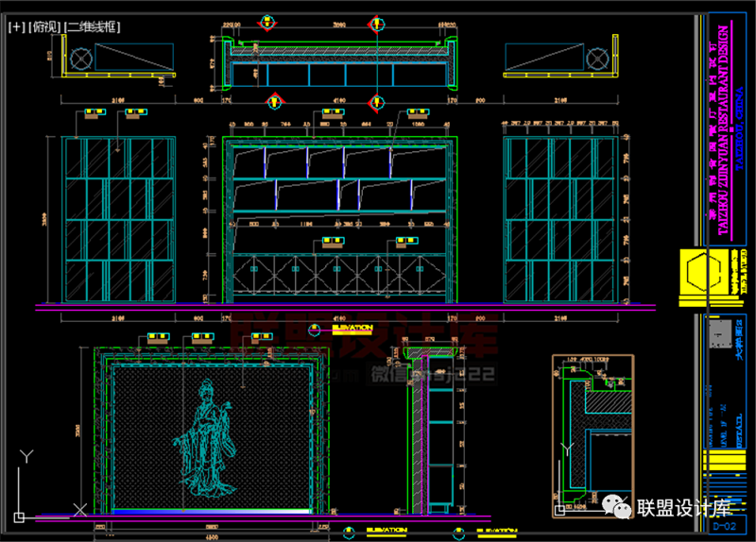
Task: Select the cyan statue figure in the wall panel
Action: click(x=205, y=437)
